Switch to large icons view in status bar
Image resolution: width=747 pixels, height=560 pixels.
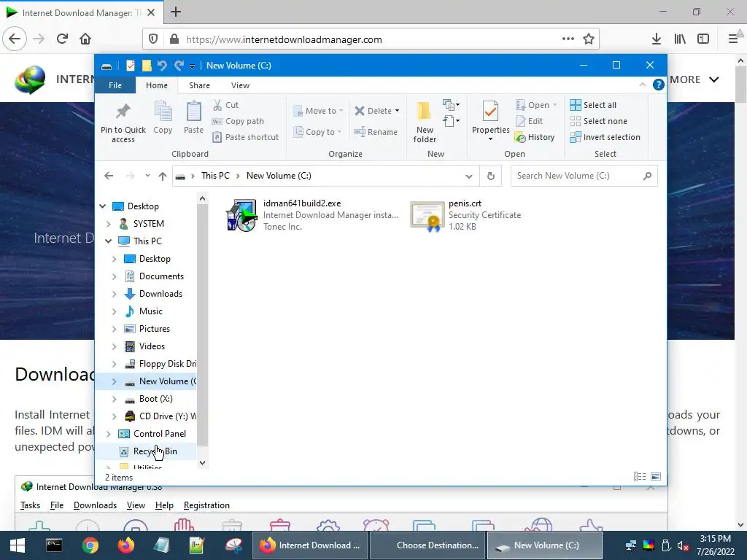click(x=656, y=477)
